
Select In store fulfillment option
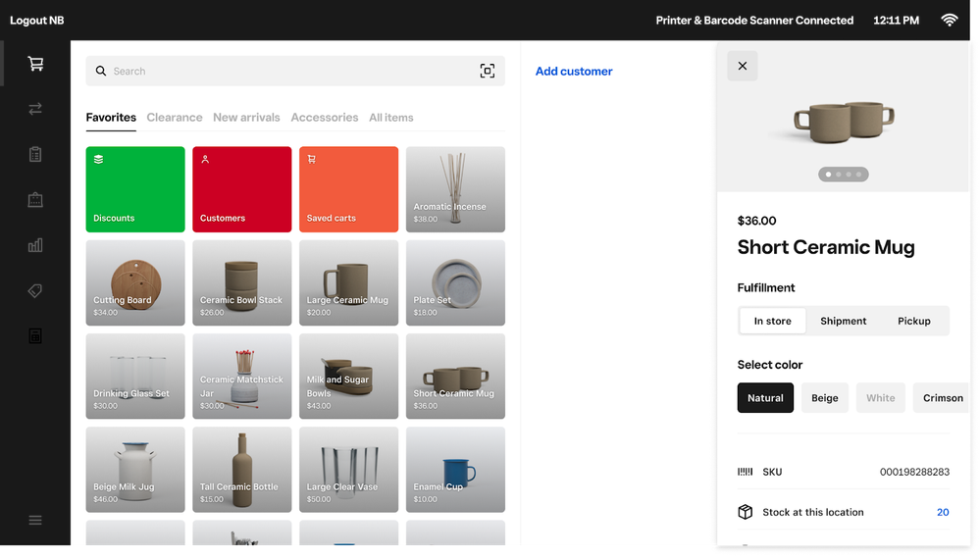tap(772, 321)
